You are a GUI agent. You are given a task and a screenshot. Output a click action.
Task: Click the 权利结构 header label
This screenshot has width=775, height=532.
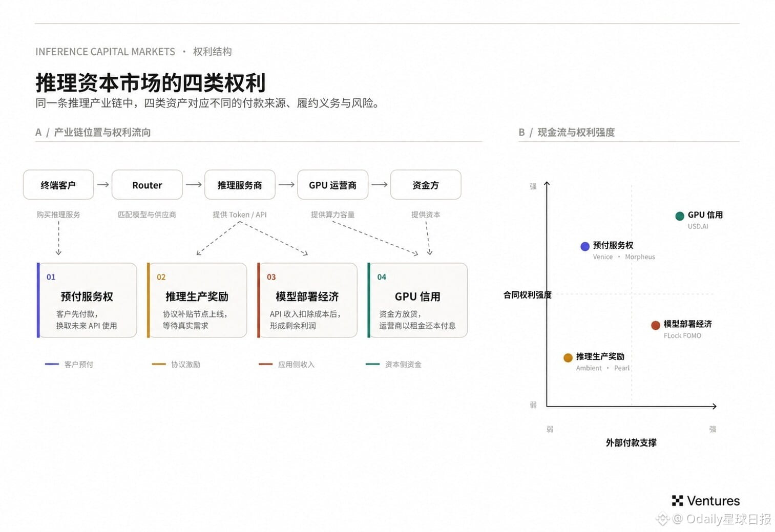click(213, 52)
